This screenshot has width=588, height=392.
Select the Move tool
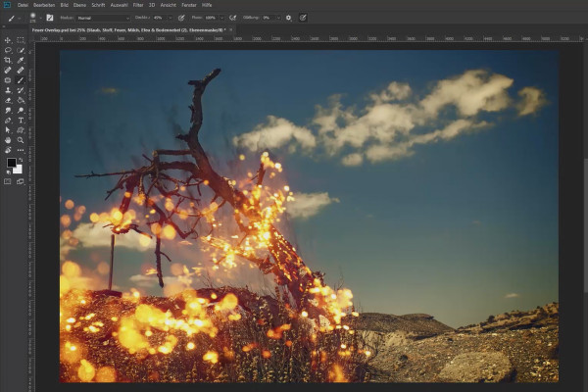pyautogui.click(x=8, y=40)
